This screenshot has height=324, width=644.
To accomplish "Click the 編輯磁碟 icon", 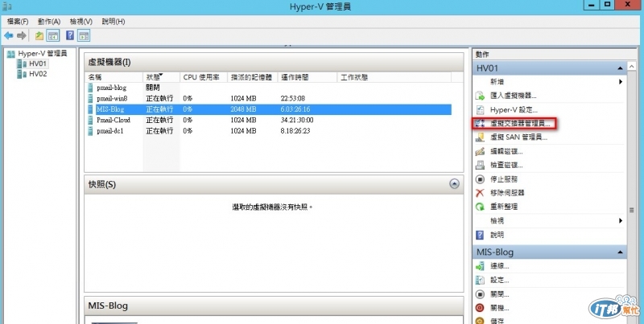I will click(x=480, y=151).
